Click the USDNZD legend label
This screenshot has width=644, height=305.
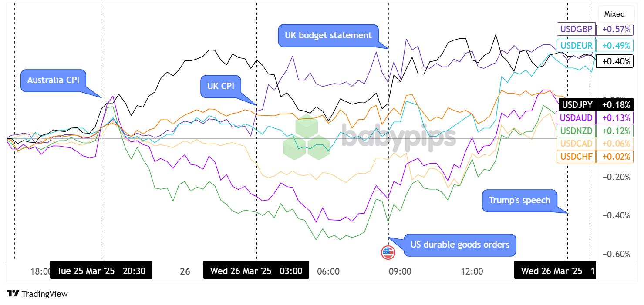577,131
